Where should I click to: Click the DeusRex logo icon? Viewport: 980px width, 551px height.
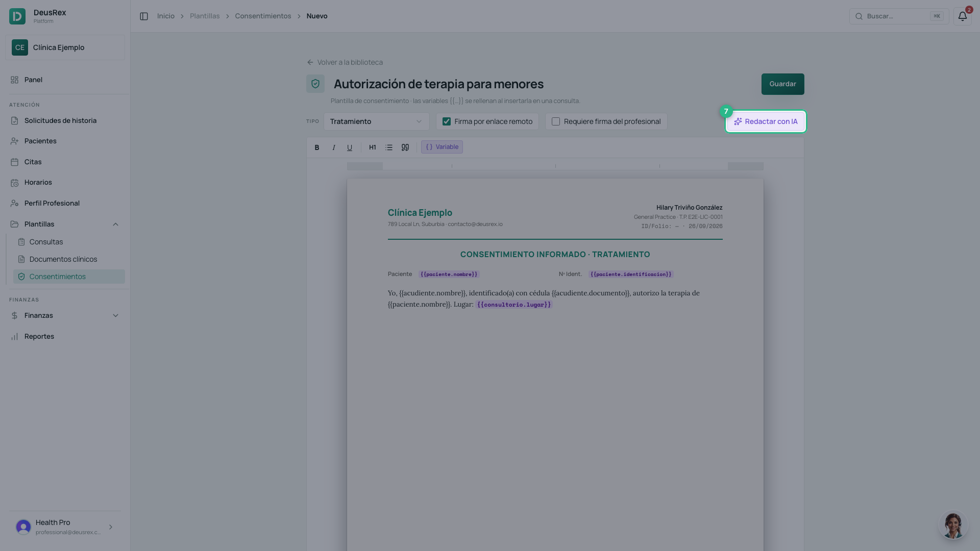click(x=17, y=16)
